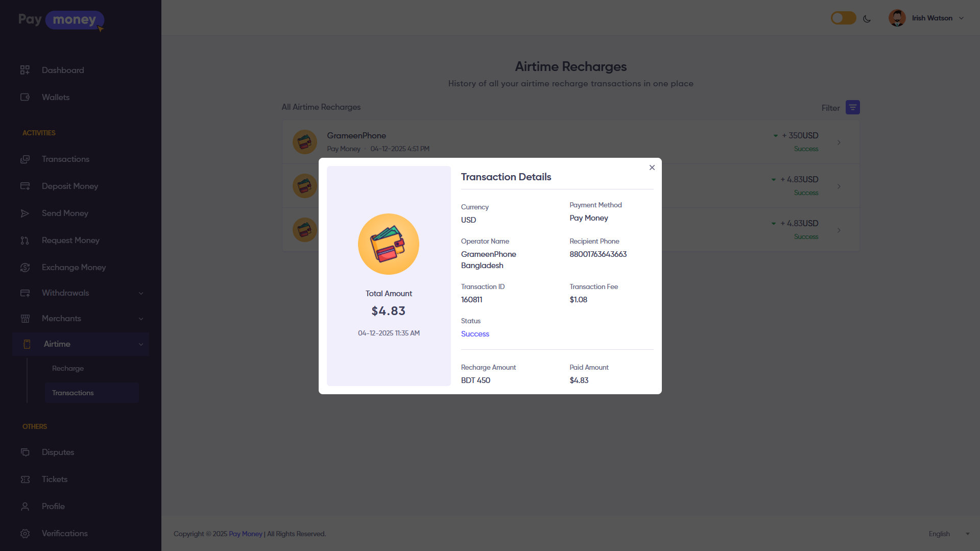This screenshot has height=551, width=980.
Task: Select Recharge under Airtime
Action: pos(67,368)
